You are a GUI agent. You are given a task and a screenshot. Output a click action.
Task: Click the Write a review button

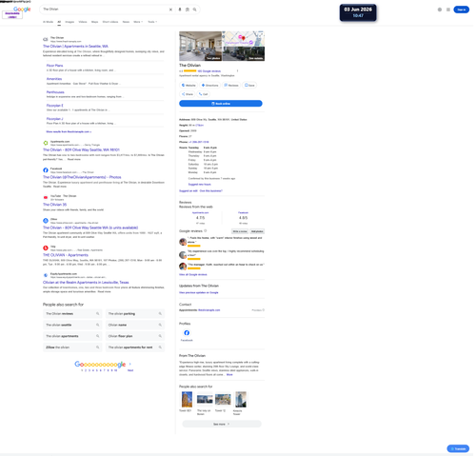[240, 231]
